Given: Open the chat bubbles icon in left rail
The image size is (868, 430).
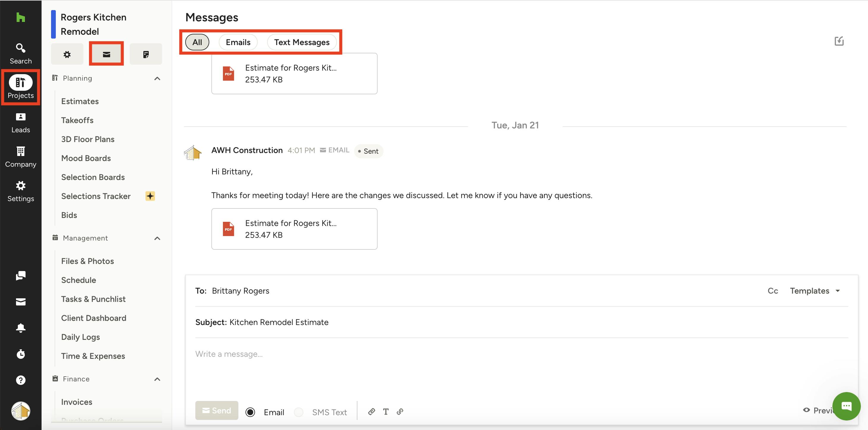Looking at the screenshot, I should click(x=20, y=276).
